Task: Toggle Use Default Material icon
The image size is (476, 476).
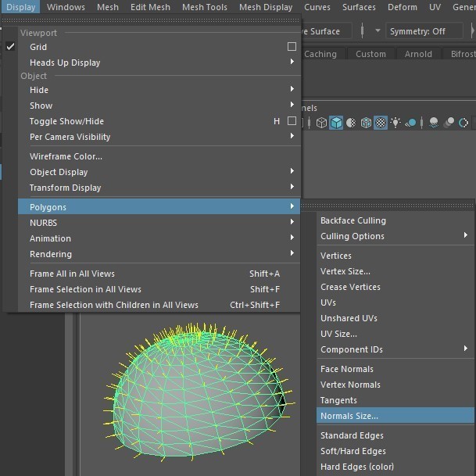Action: (x=351, y=123)
